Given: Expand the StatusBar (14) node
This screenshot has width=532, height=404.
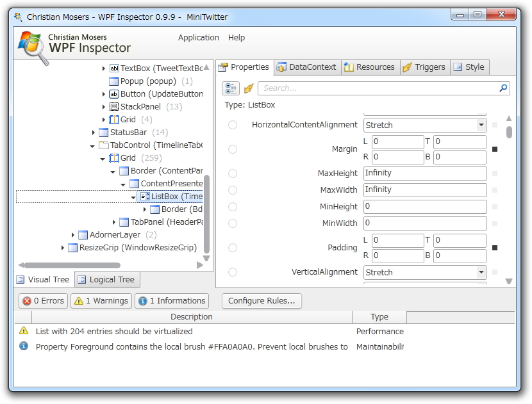Looking at the screenshot, I should [x=94, y=133].
